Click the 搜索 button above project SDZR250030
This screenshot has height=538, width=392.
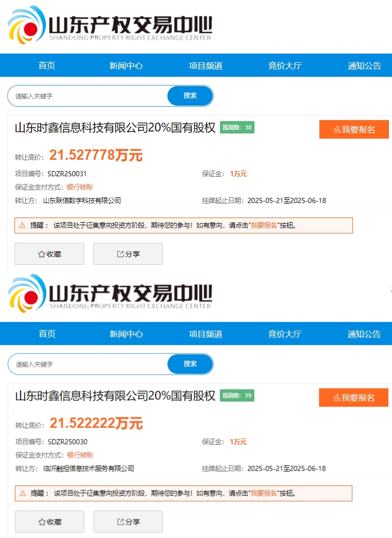pyautogui.click(x=190, y=364)
